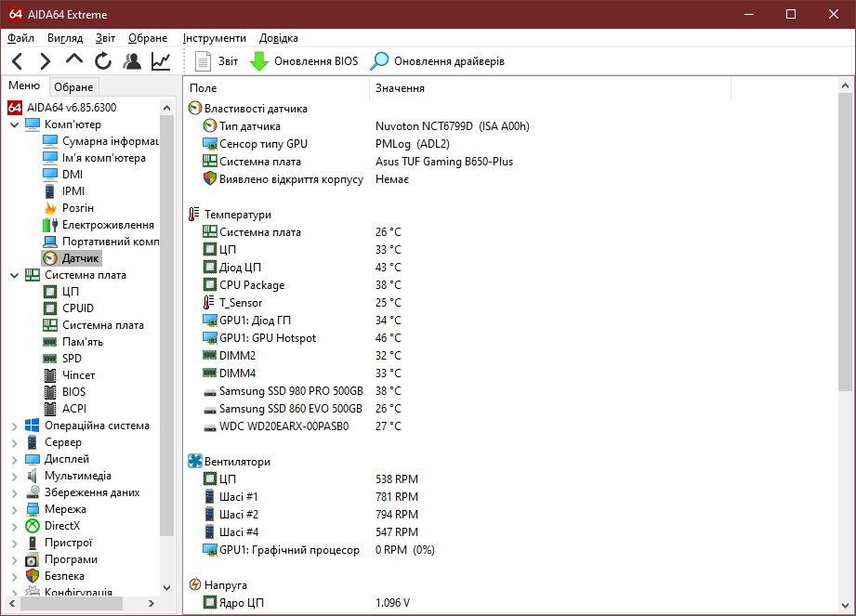Collapse the Системна плата tree node

pos(15,276)
